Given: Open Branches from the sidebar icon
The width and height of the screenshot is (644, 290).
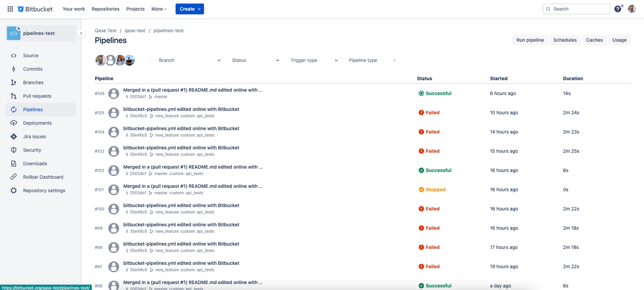Looking at the screenshot, I should pos(14,83).
